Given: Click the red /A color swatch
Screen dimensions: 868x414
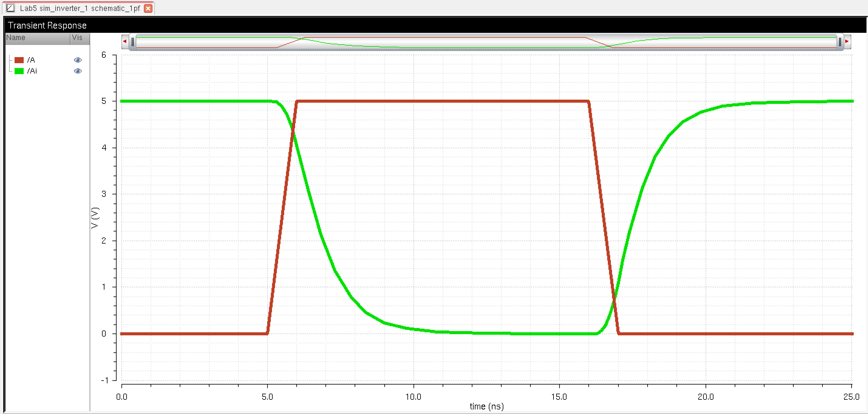Looking at the screenshot, I should pos(19,60).
